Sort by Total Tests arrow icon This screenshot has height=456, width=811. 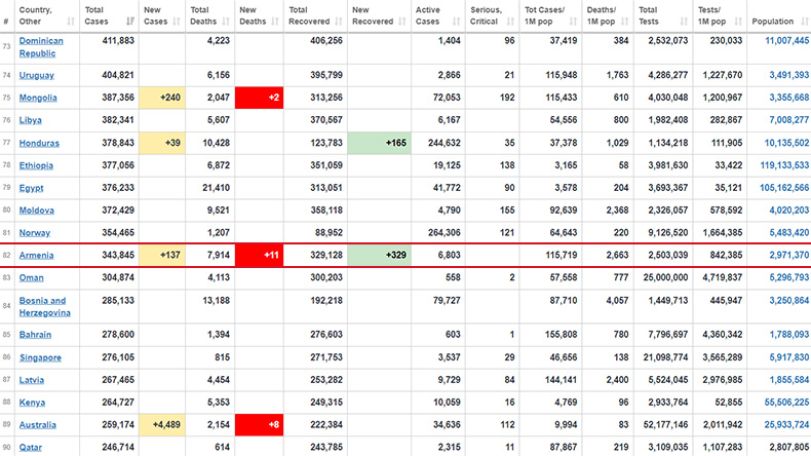(x=684, y=21)
